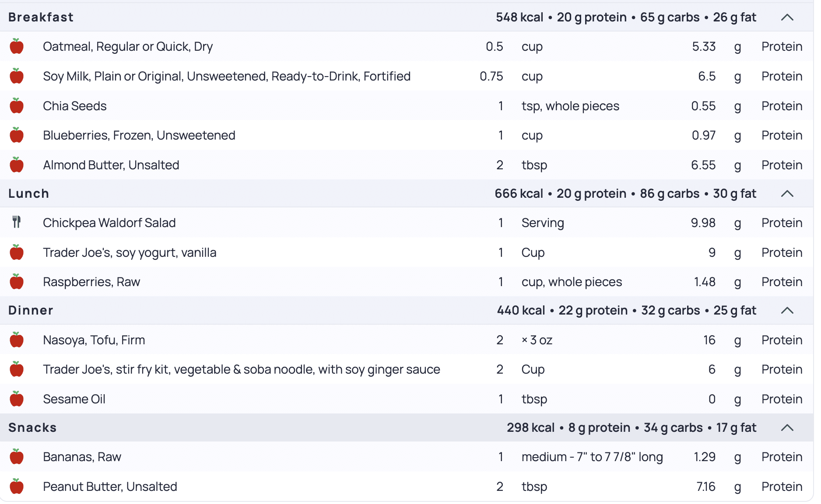Click the fork-and-knife recipe icon for Chickpea Waldorf Salad
821x504 pixels.
tap(17, 222)
